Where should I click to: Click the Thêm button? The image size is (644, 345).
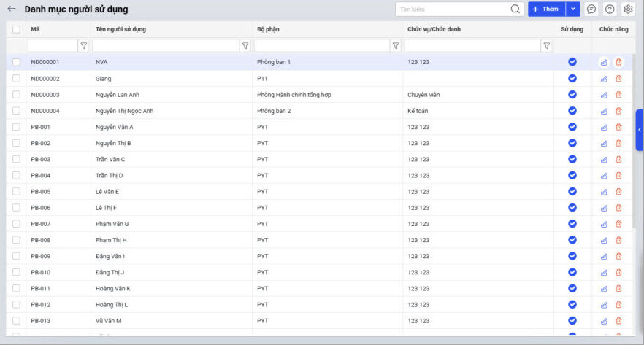coord(545,9)
